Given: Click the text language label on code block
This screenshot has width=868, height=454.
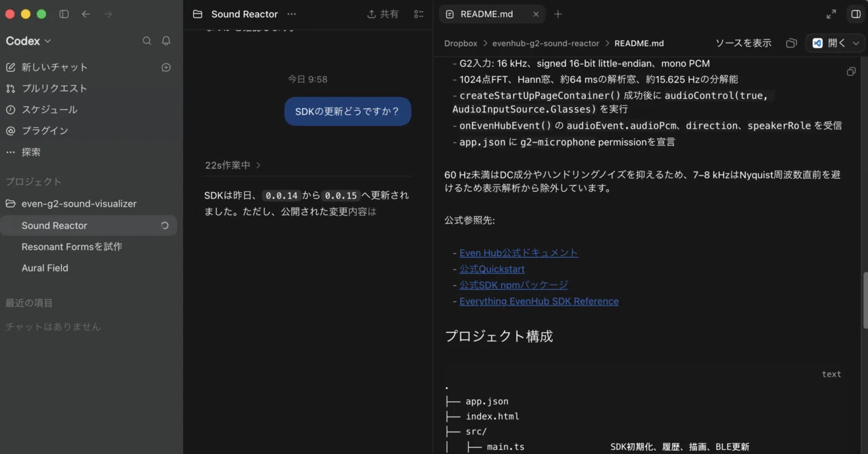Looking at the screenshot, I should click(x=831, y=374).
